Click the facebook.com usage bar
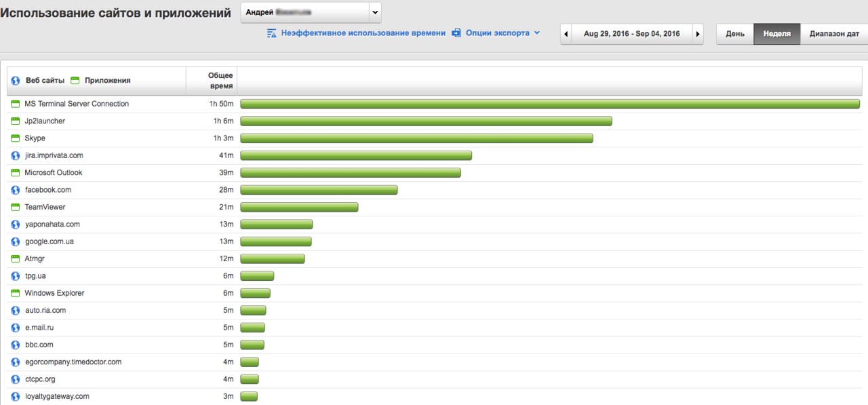Screen dimensions: 868x405 (x=319, y=190)
